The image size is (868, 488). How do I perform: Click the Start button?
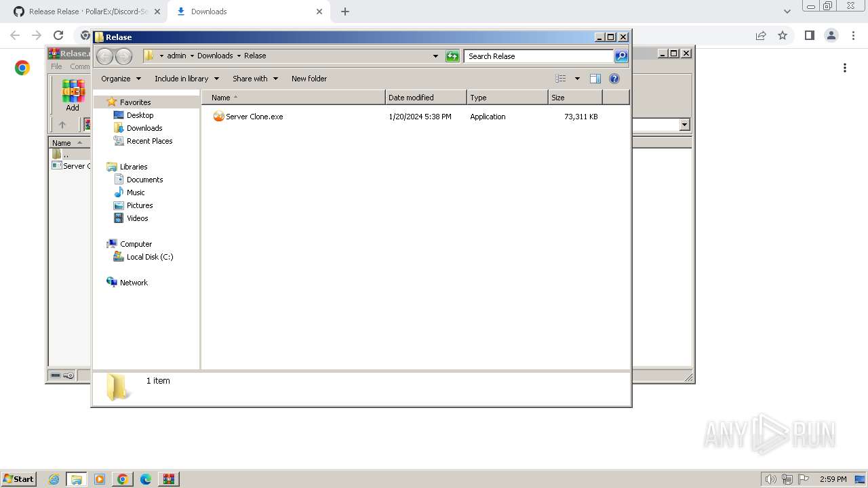click(x=19, y=479)
